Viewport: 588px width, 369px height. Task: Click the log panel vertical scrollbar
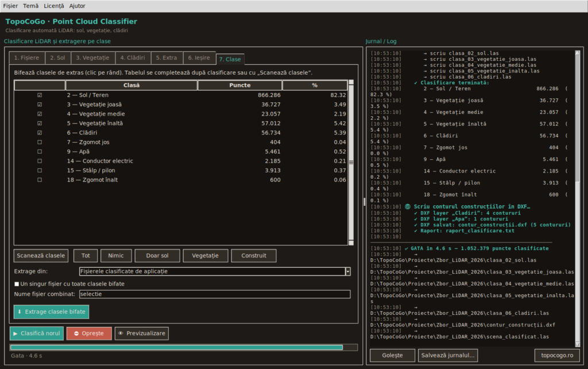[x=578, y=198]
